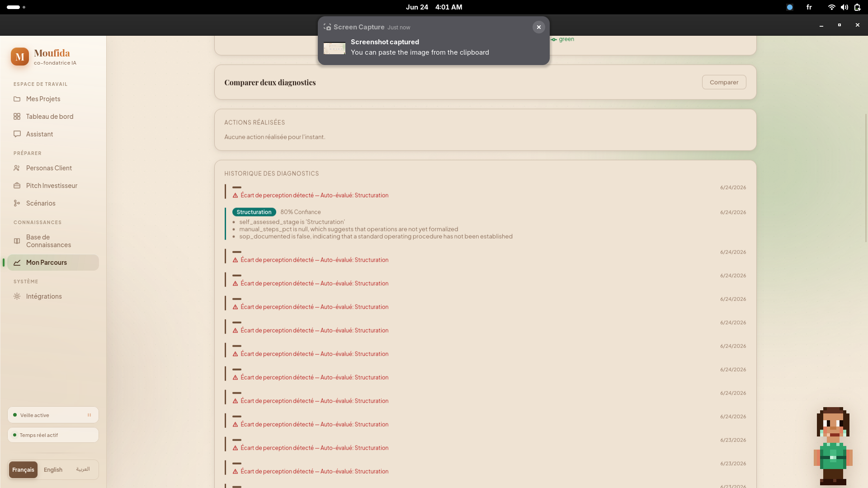Click the pixel-art avatar character
This screenshot has height=488, width=868.
(833, 446)
